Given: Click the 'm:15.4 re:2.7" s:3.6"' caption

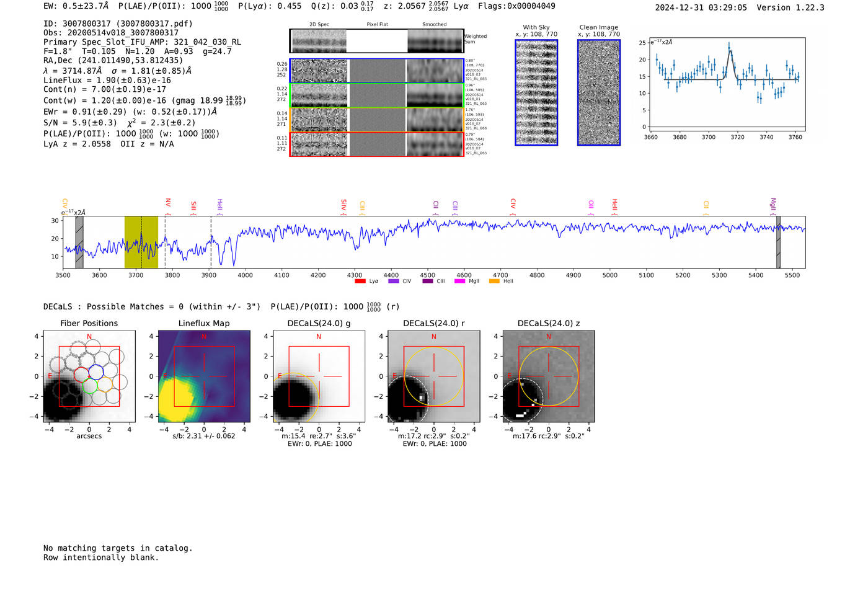Looking at the screenshot, I should click(319, 436).
